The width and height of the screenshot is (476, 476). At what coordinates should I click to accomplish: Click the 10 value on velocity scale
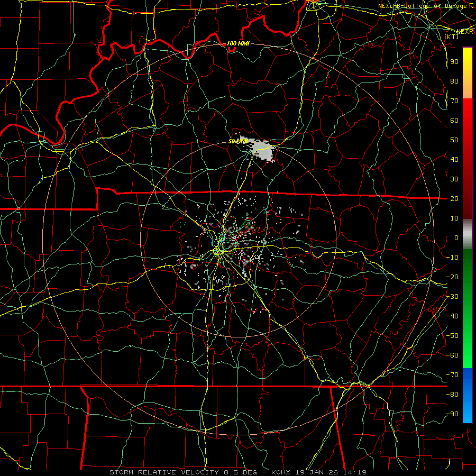tap(454, 218)
